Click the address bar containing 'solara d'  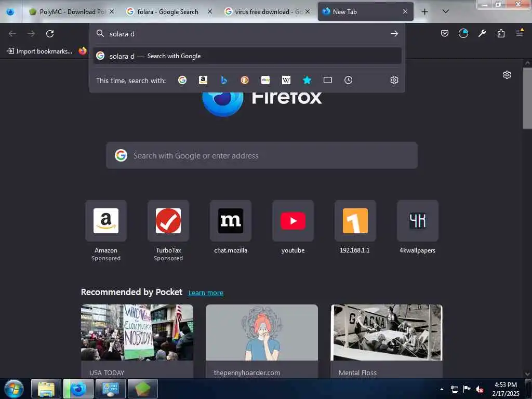(247, 34)
